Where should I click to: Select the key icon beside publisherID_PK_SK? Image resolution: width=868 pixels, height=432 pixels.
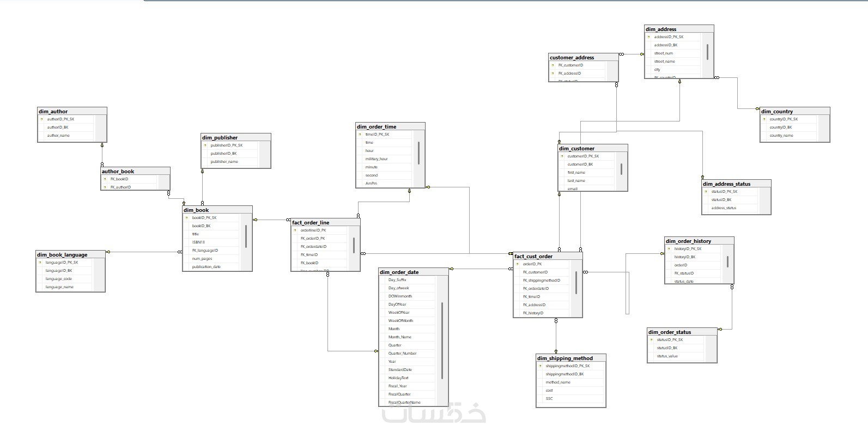(205, 145)
